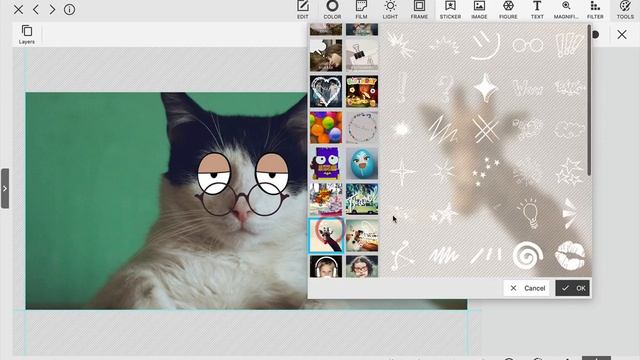Open the Layers panel

[x=27, y=34]
